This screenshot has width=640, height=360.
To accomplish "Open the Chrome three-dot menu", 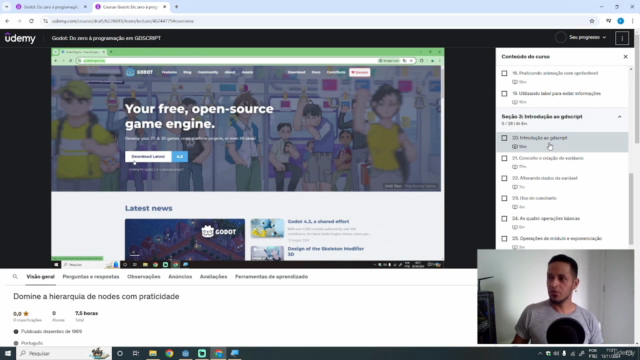I will pyautogui.click(x=632, y=21).
